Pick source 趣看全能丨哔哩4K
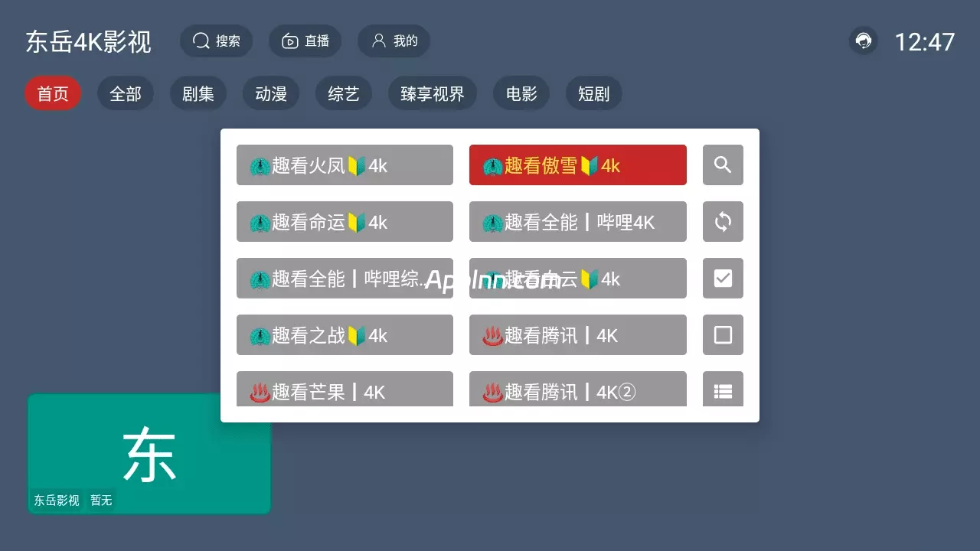Screen dimensions: 980x551 (578, 222)
